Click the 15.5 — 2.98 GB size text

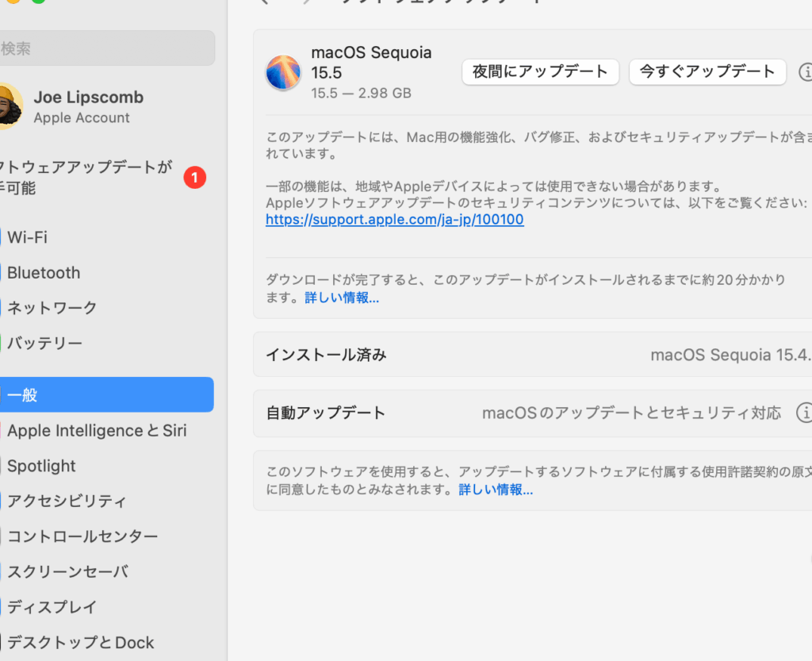click(361, 94)
